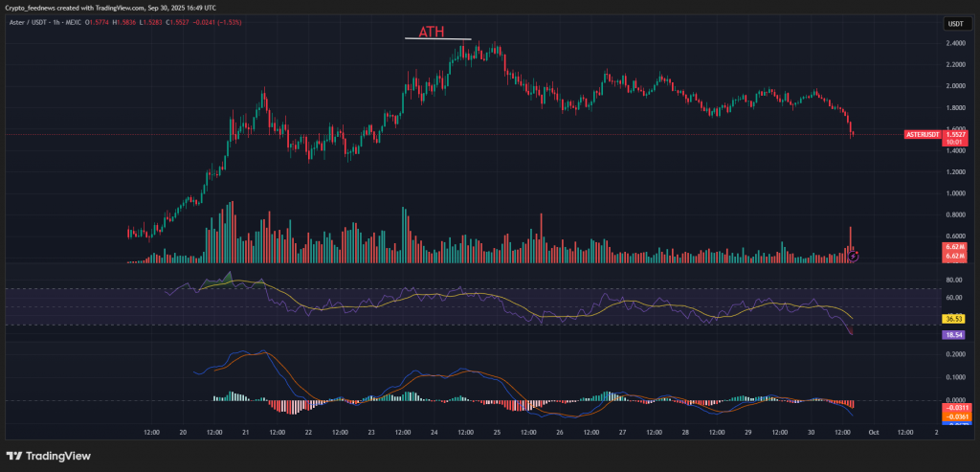980x472 pixels.
Task: Click the top red 6.62M volume label
Action: click(953, 247)
